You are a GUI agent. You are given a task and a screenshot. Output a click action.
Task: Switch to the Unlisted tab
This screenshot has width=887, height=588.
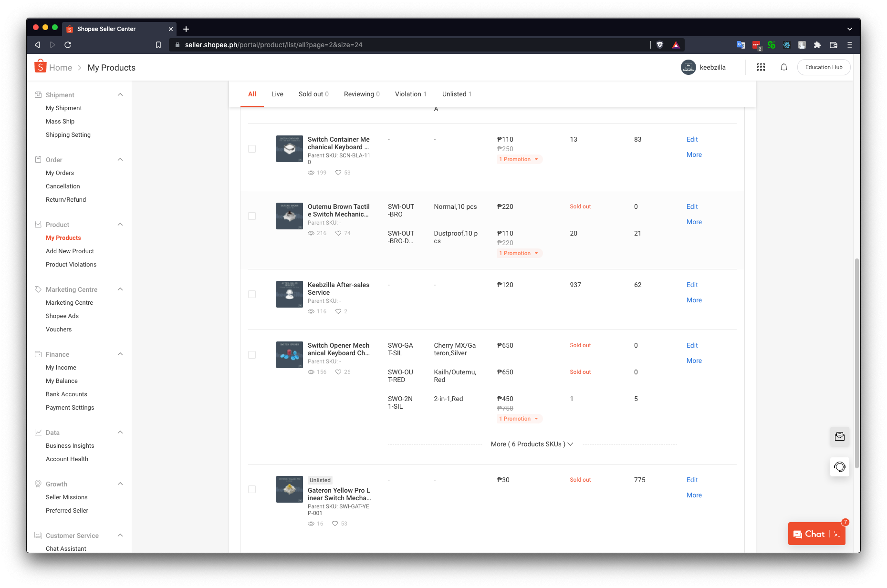click(x=457, y=94)
